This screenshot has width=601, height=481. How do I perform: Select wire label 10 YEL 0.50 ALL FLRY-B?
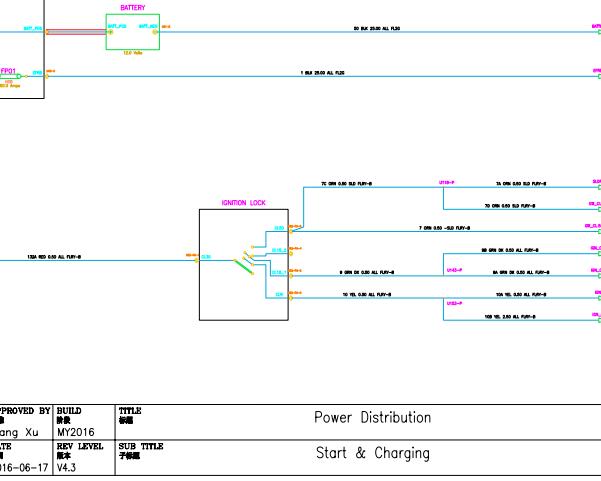[366, 295]
